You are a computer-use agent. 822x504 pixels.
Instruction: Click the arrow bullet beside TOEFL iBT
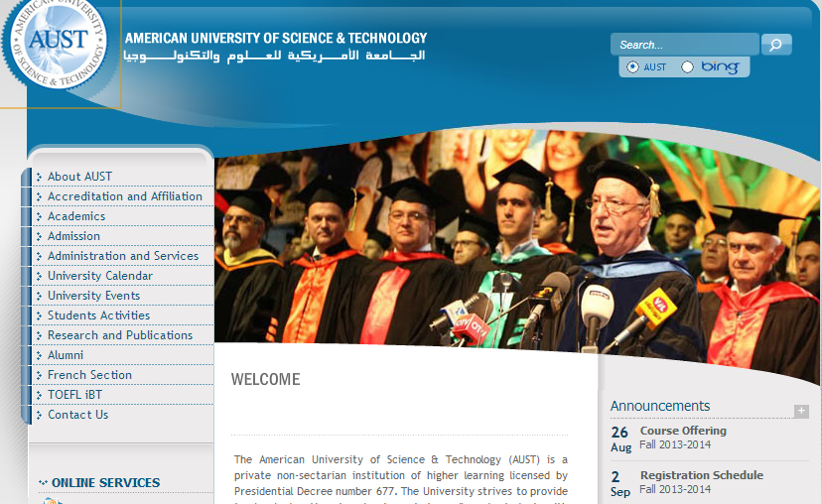tap(39, 396)
